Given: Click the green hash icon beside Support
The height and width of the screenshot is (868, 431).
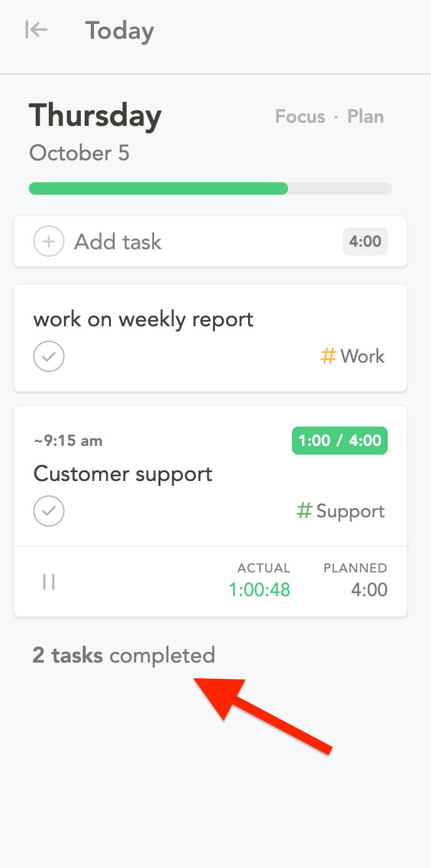Looking at the screenshot, I should click(304, 511).
